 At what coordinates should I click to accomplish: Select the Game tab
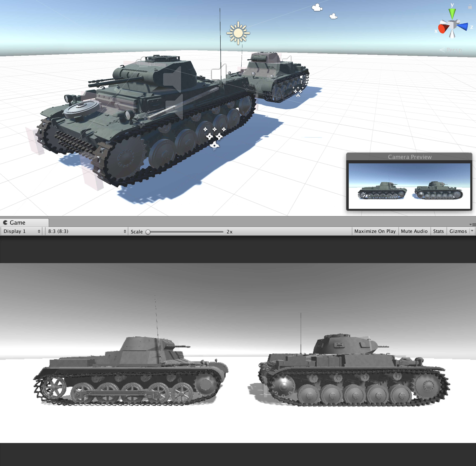pos(17,222)
